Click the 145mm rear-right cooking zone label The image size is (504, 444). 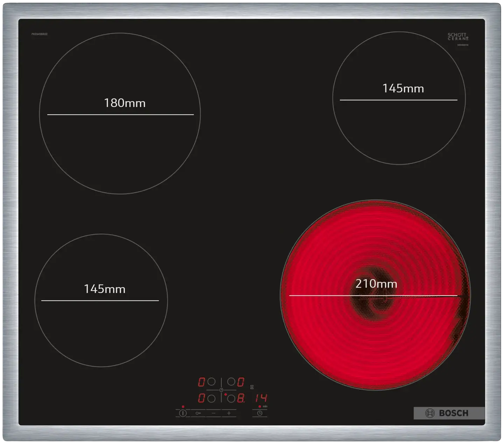coord(403,88)
